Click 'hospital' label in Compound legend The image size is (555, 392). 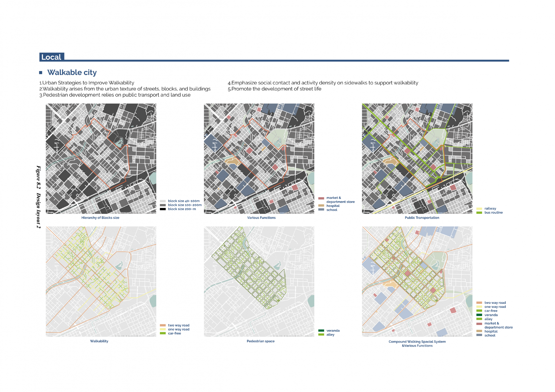491,331
